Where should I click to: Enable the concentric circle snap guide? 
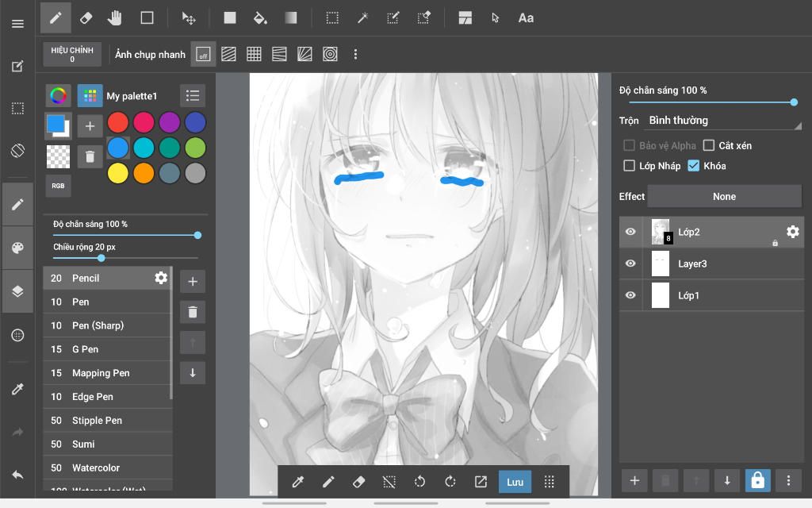330,55
